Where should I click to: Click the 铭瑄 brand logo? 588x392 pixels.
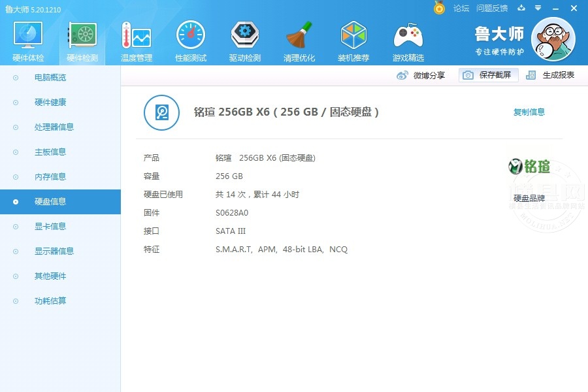tap(529, 166)
